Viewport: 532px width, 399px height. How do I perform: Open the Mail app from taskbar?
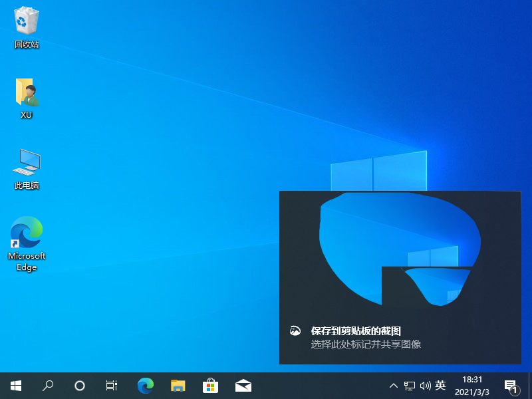pos(243,385)
